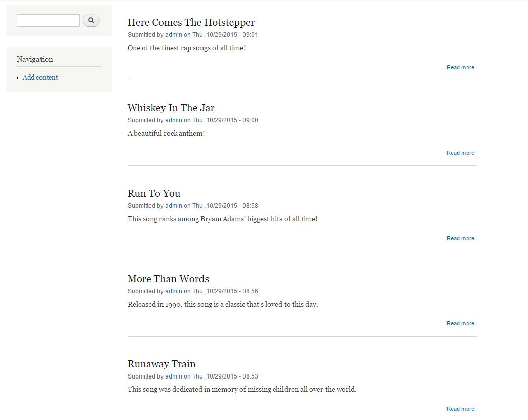This screenshot has width=528, height=420.
Task: Click admin author of Here Comes The Hotstepper
Action: [174, 35]
